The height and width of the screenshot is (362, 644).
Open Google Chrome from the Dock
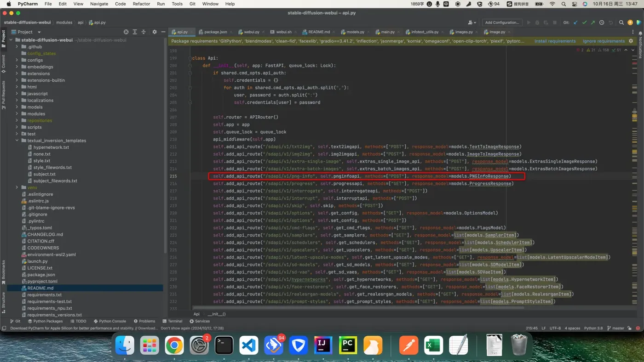pos(174,345)
